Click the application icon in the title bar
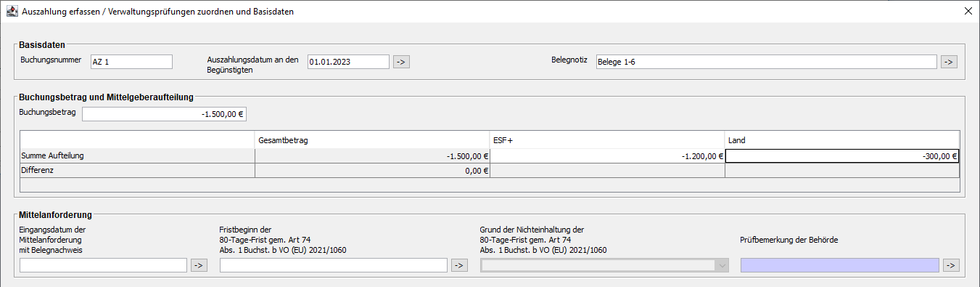 (x=12, y=12)
